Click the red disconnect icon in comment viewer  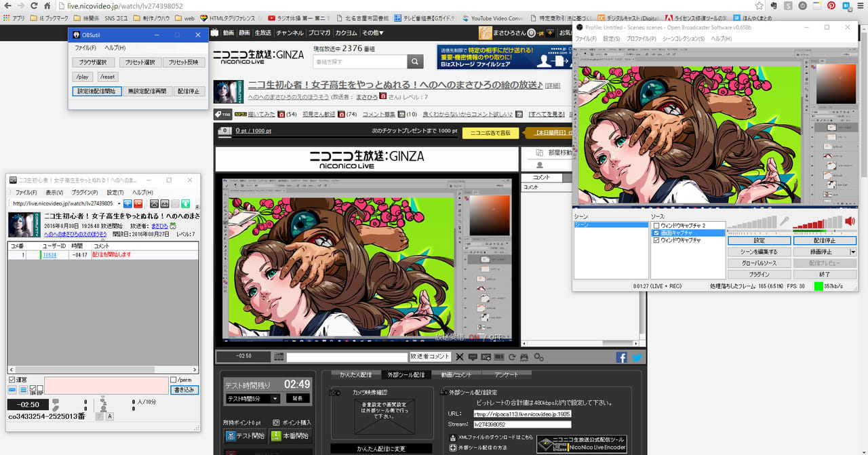click(138, 203)
